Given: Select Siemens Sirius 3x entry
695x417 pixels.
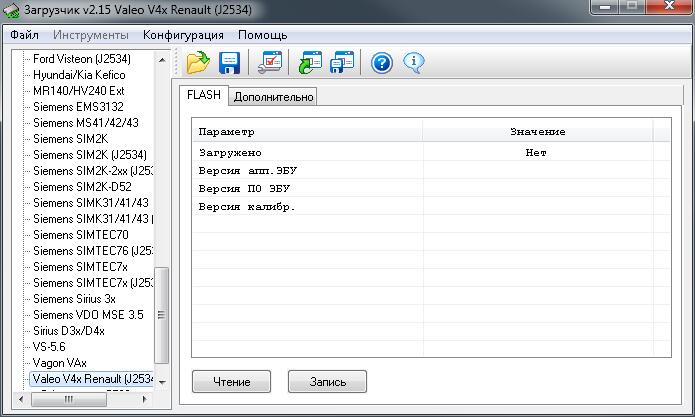Looking at the screenshot, I should [74, 299].
